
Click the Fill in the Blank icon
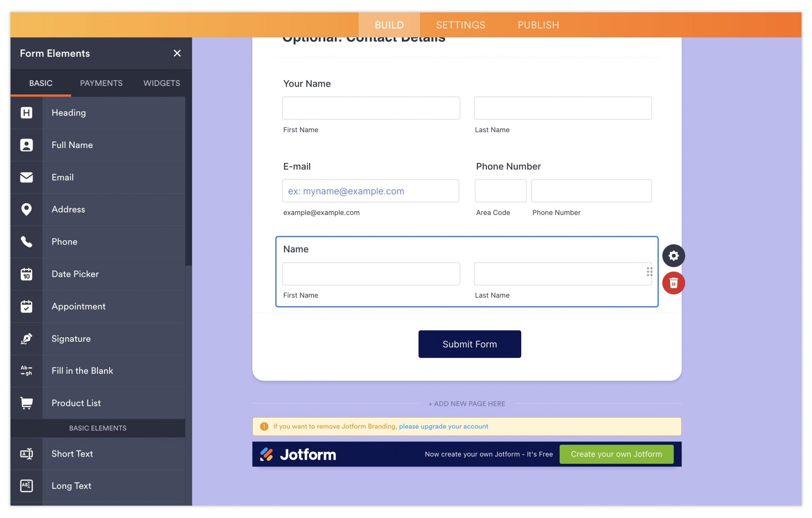click(x=26, y=371)
